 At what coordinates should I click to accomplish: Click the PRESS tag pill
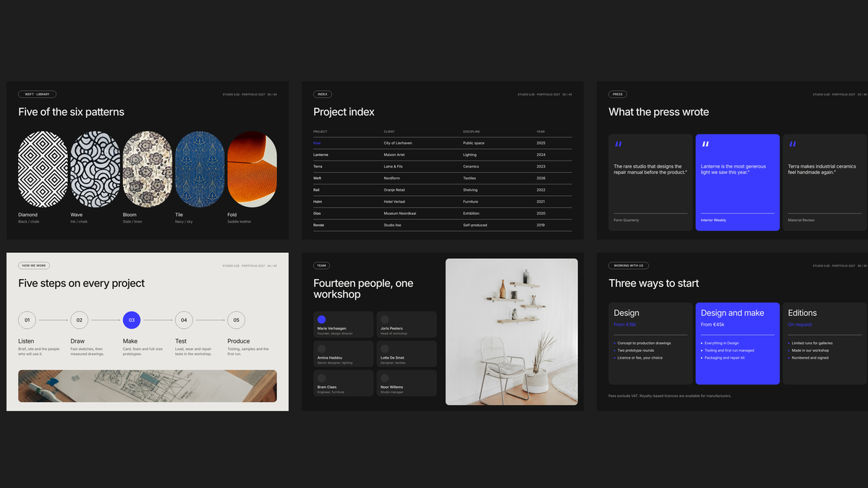618,94
